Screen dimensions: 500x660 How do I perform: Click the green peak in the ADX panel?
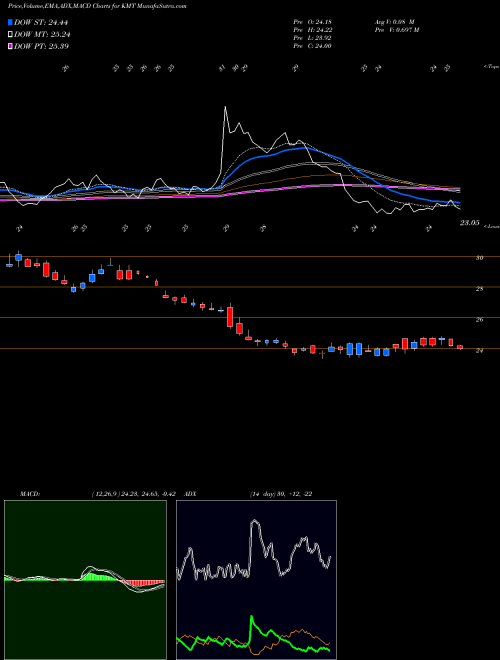pos(252,617)
